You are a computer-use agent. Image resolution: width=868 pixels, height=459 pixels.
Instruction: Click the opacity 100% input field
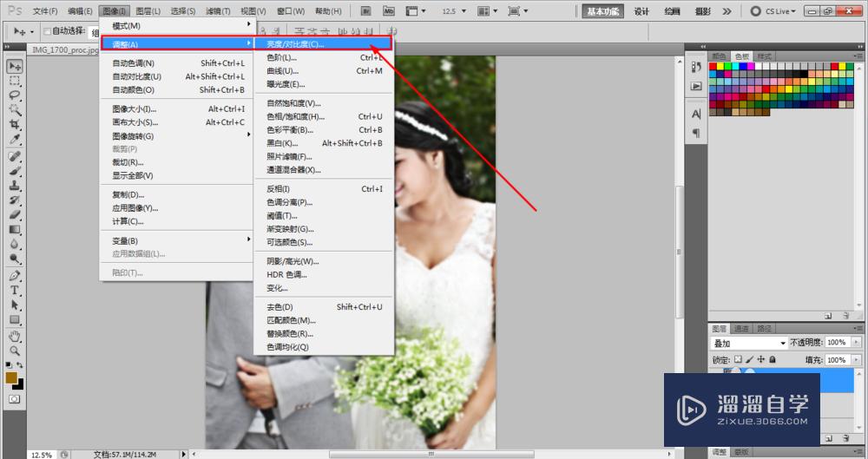[837, 342]
